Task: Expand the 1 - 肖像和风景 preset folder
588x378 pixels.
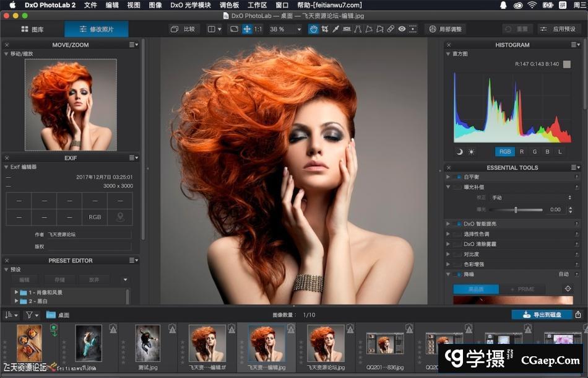Action: (x=17, y=292)
